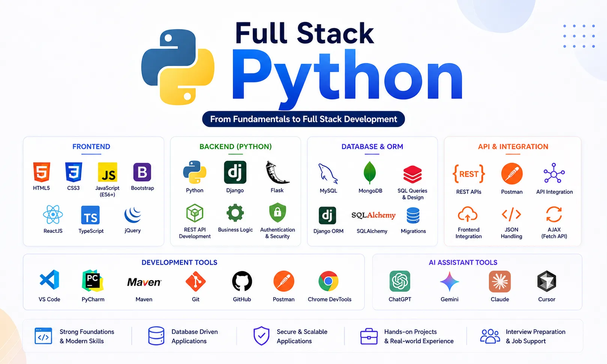This screenshot has width=607, height=364.
Task: Click the CSS3 shield icon
Action: (x=73, y=172)
